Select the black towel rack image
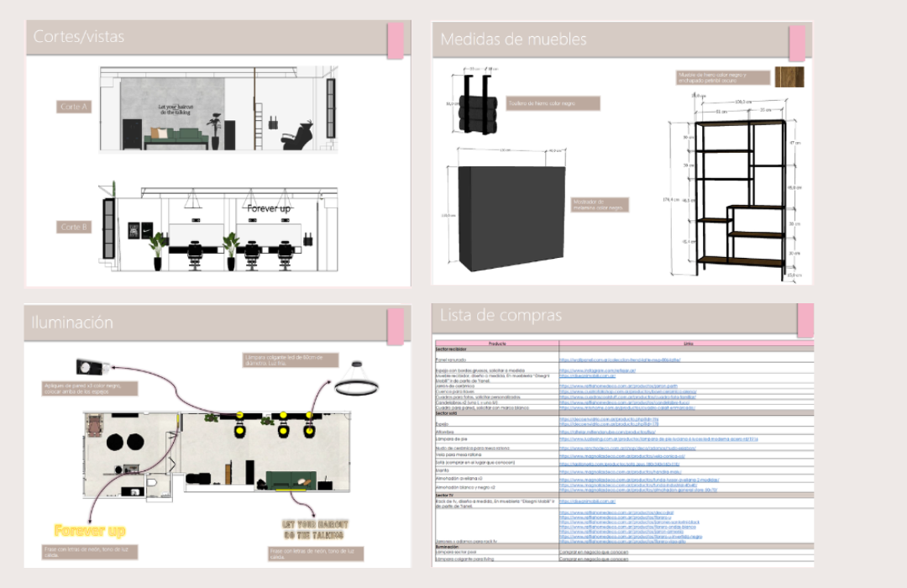Image resolution: width=907 pixels, height=588 pixels. pos(477,105)
